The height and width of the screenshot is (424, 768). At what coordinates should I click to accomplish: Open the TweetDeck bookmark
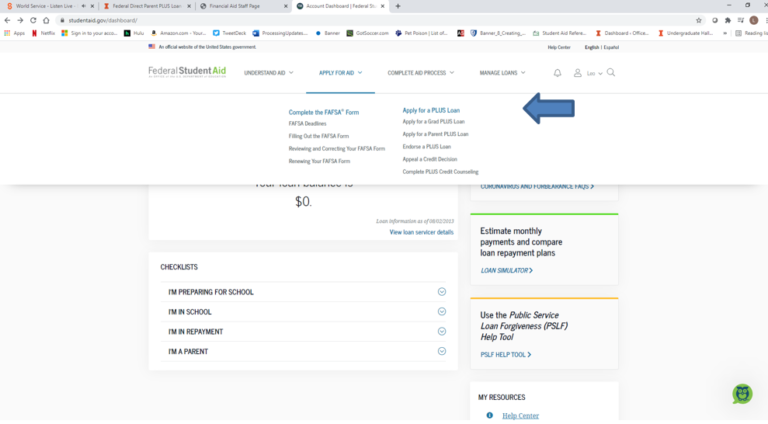click(x=229, y=33)
